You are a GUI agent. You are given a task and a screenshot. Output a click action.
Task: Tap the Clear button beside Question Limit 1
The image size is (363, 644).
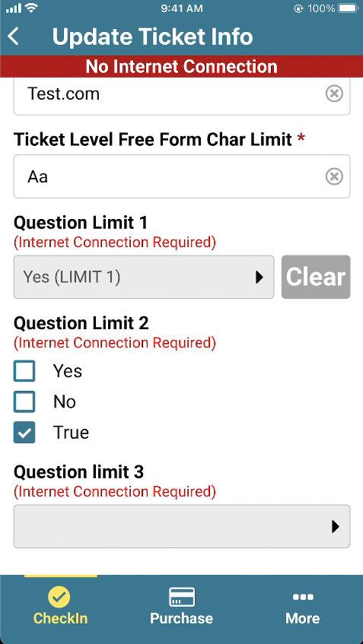316,278
